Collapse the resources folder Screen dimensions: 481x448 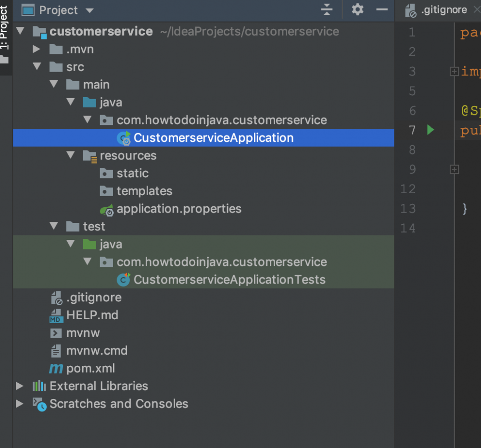tap(70, 155)
